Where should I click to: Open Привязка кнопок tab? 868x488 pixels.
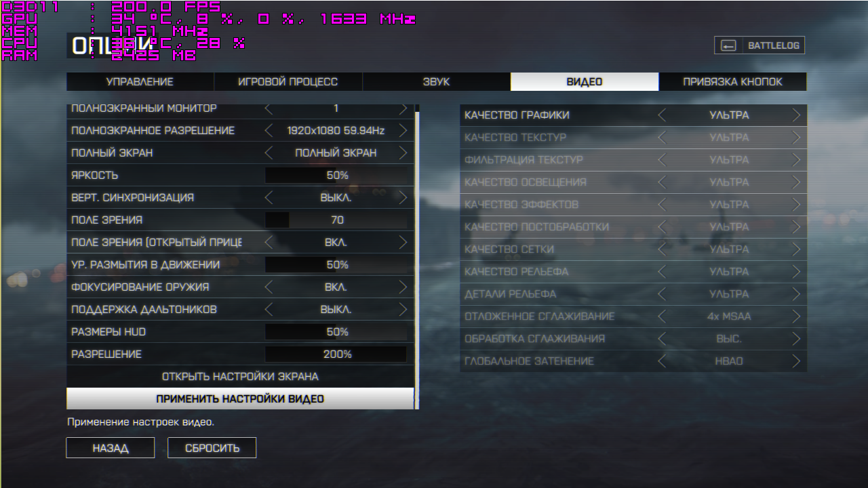click(x=732, y=82)
